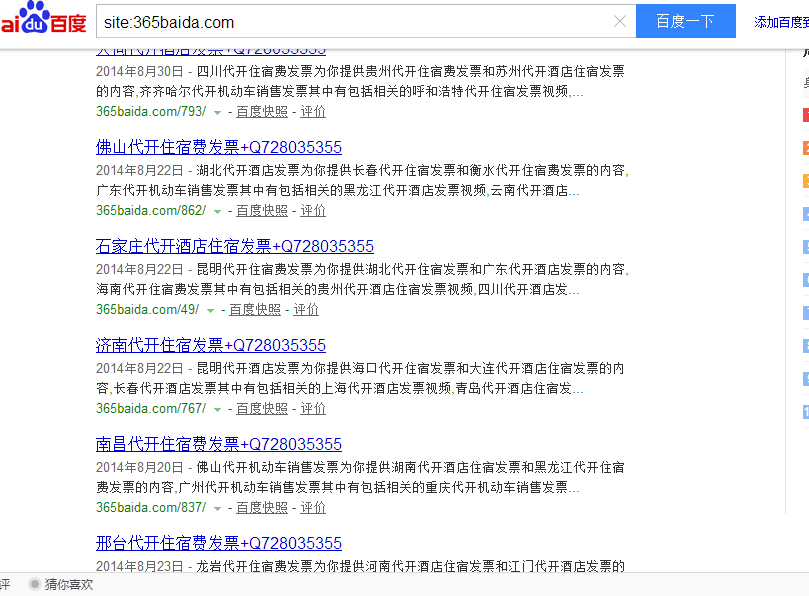
Task: Click the date text 2014年8月23日
Action: 139,566
